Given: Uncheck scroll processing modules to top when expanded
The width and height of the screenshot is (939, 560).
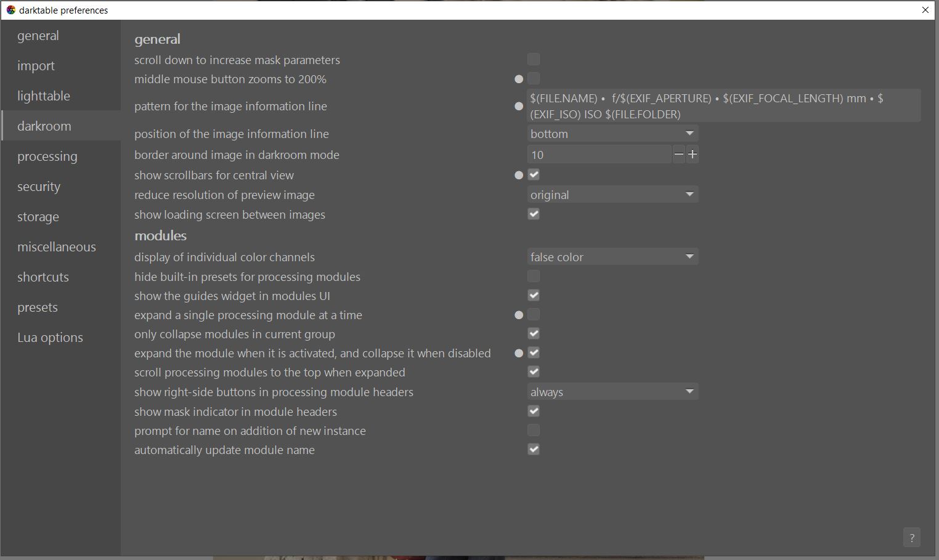Looking at the screenshot, I should coord(534,371).
